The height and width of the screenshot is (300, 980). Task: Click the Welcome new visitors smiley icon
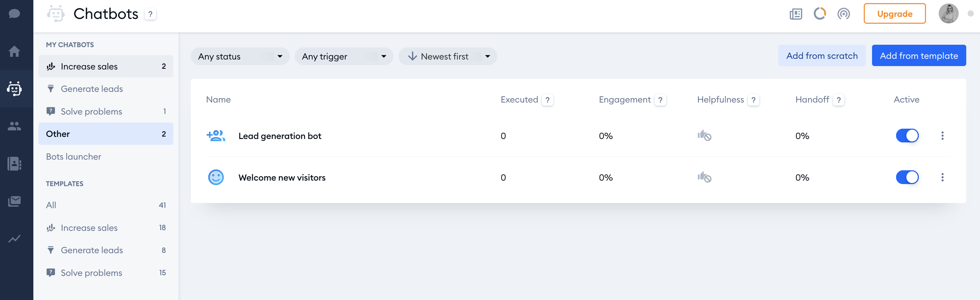click(x=216, y=177)
